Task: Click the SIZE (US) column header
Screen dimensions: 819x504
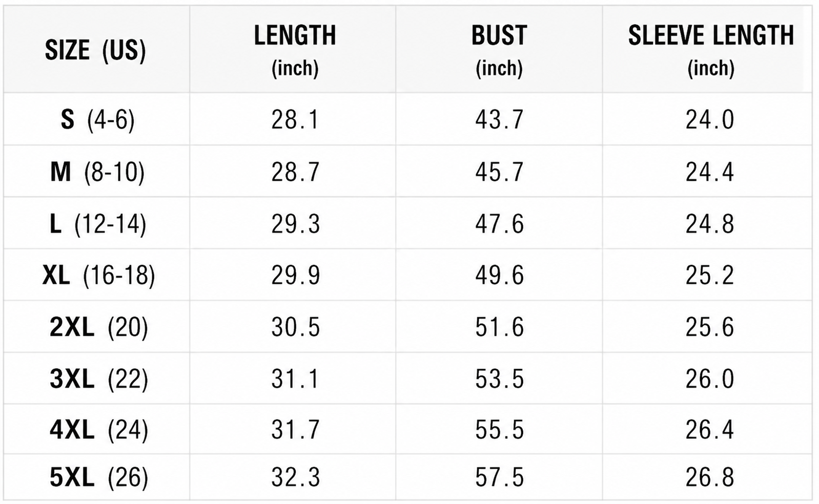Action: (95, 50)
